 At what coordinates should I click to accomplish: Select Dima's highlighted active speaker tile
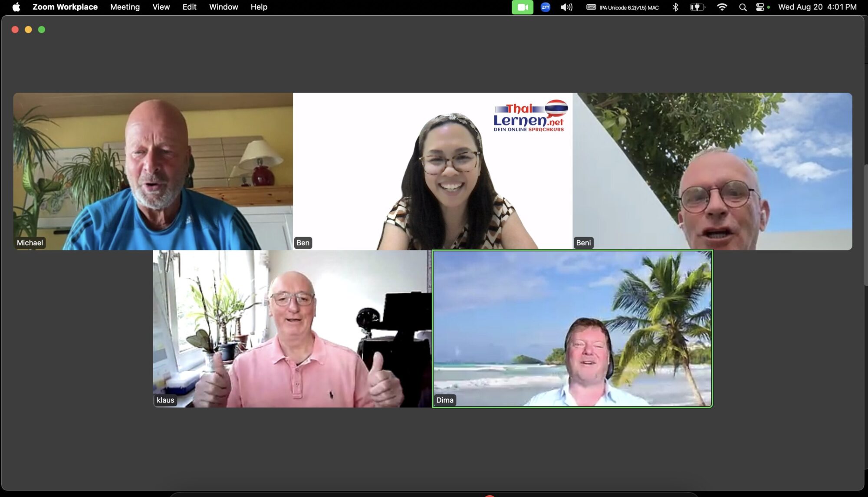572,329
